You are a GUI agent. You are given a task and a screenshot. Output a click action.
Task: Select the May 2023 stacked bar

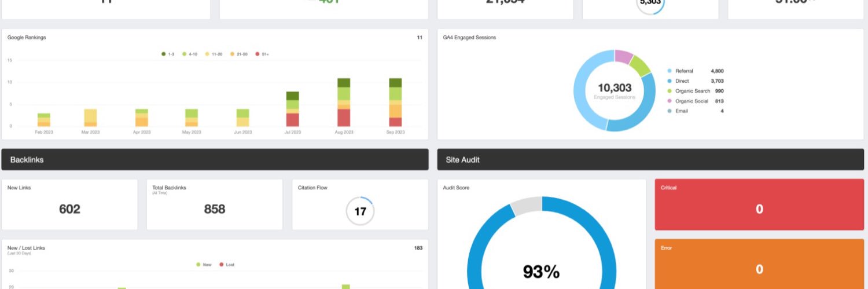192,118
